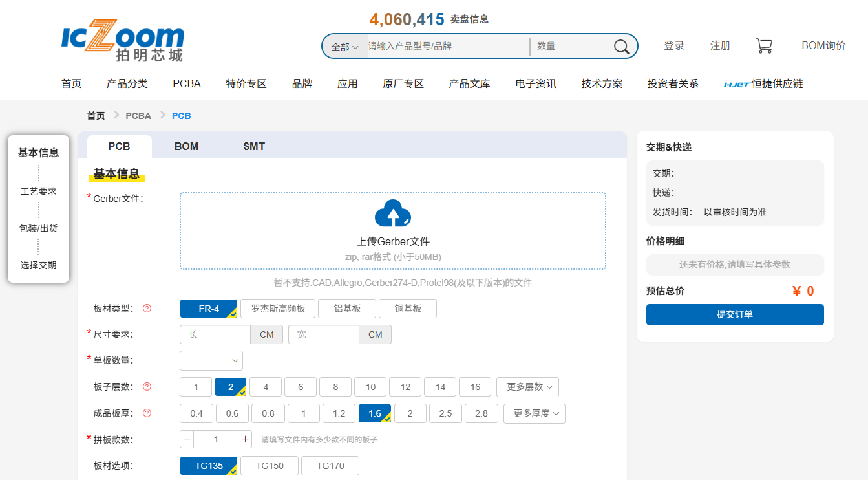Click help icon beside 成品板厚
This screenshot has height=480, width=868.
click(x=147, y=413)
